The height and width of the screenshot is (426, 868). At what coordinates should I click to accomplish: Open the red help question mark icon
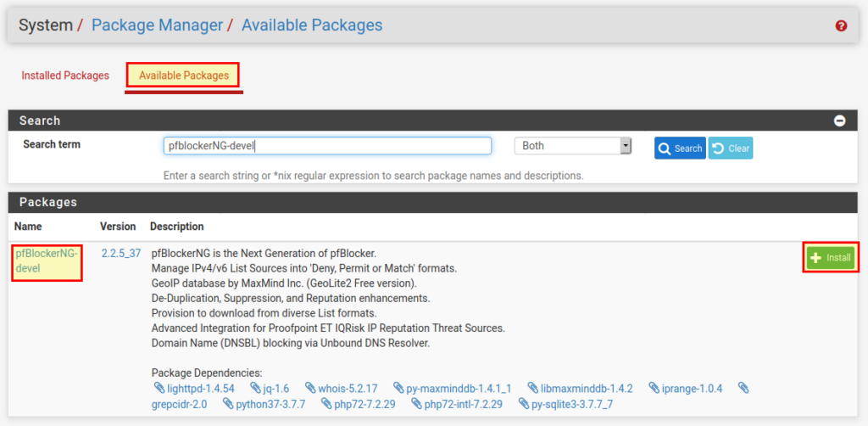(x=841, y=25)
